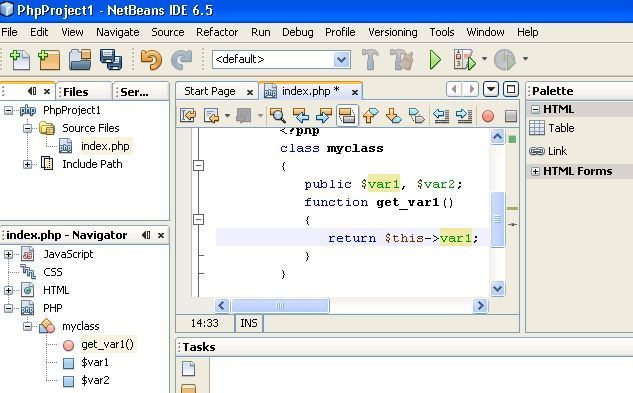Screen dimensions: 633x393
Task: Click the Debug Main Project icon
Action: tap(464, 60)
